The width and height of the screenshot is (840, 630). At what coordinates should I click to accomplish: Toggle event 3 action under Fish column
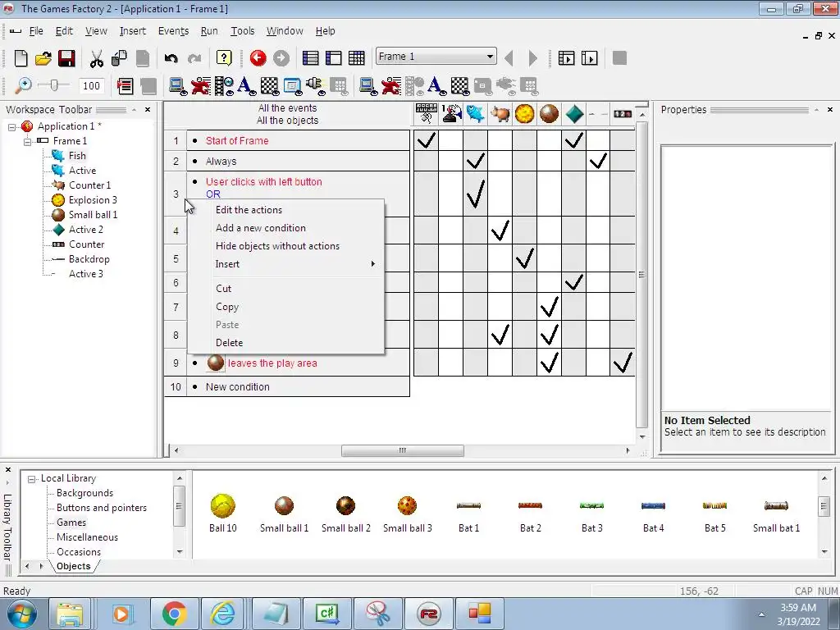coord(475,194)
